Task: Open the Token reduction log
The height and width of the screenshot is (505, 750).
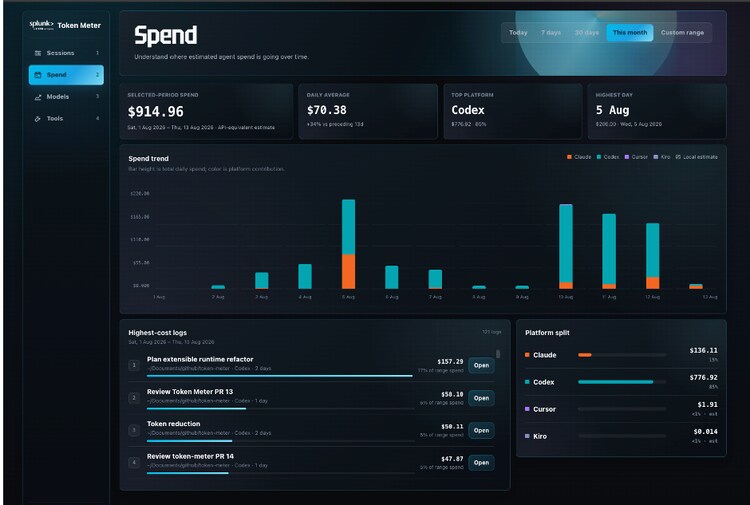Action: click(481, 430)
